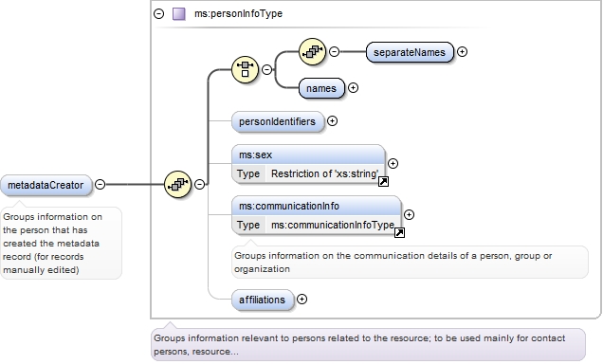Collapse the choice compositor branch

[266, 69]
